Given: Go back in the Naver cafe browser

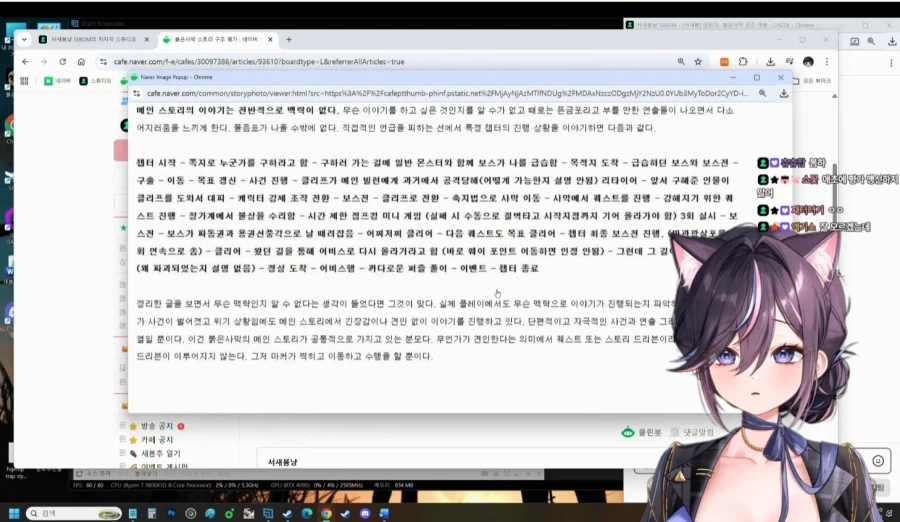Looking at the screenshot, I should pos(25,61).
